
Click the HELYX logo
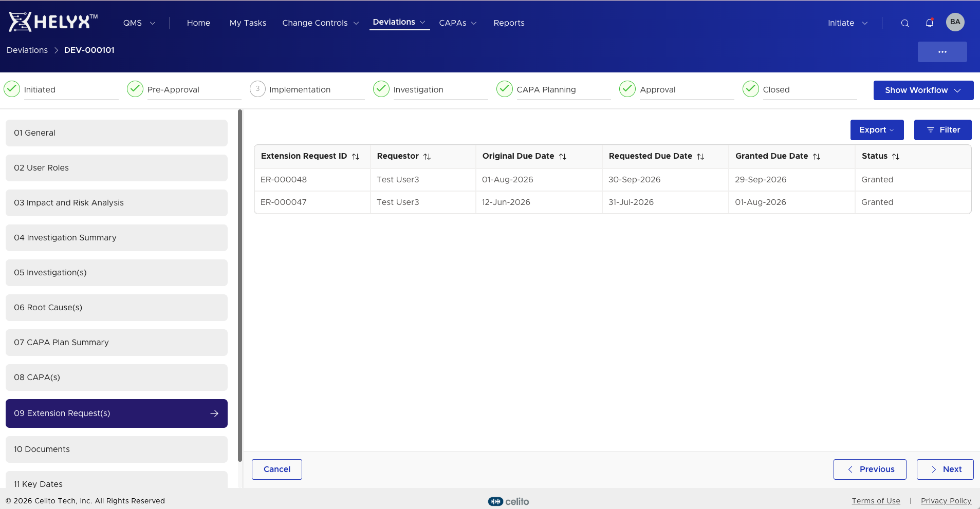point(53,22)
